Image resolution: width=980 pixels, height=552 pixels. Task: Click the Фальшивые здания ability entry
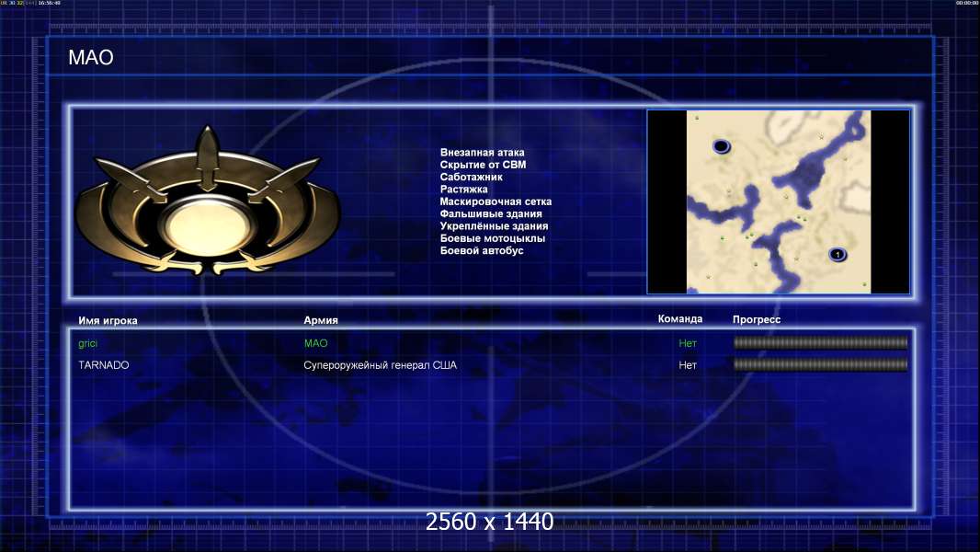[x=491, y=213]
